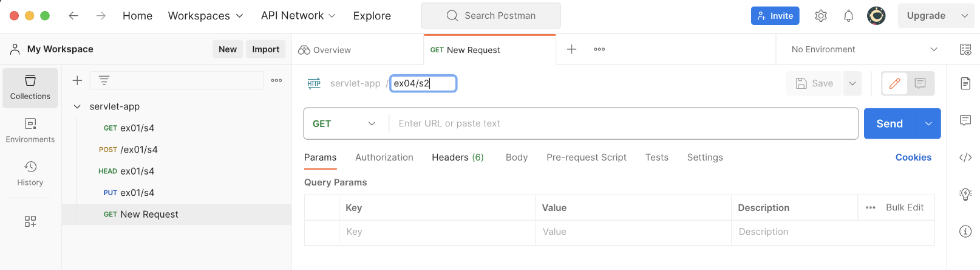Open the notifications bell
980x270 pixels.
[x=849, y=16]
